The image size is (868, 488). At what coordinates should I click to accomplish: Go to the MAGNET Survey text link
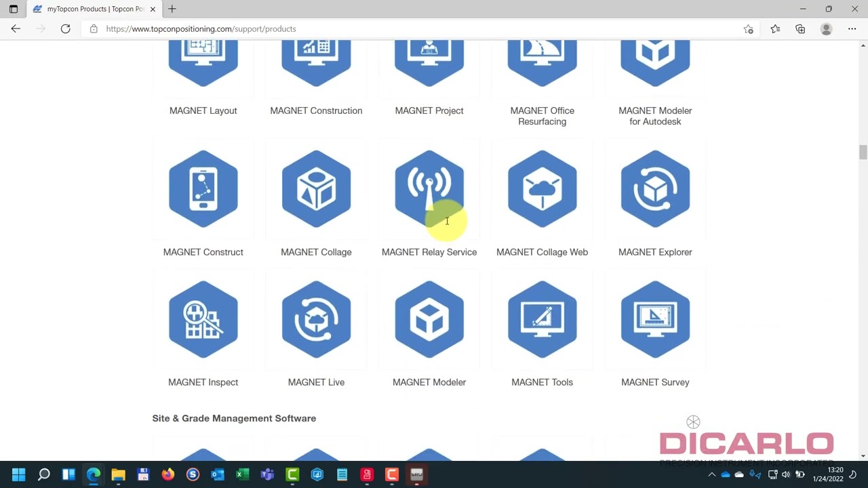pyautogui.click(x=655, y=382)
